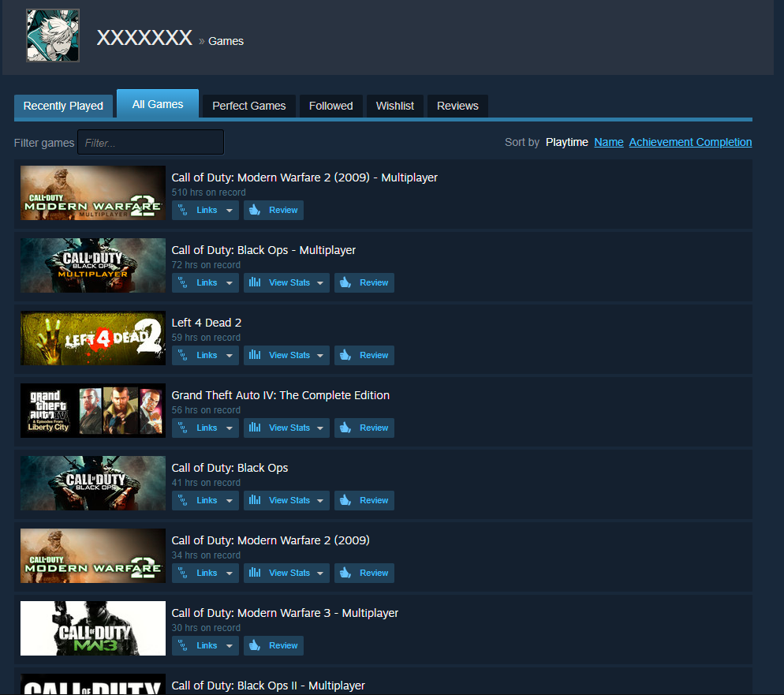784x695 pixels.
Task: Click the game filter input field
Action: (150, 142)
